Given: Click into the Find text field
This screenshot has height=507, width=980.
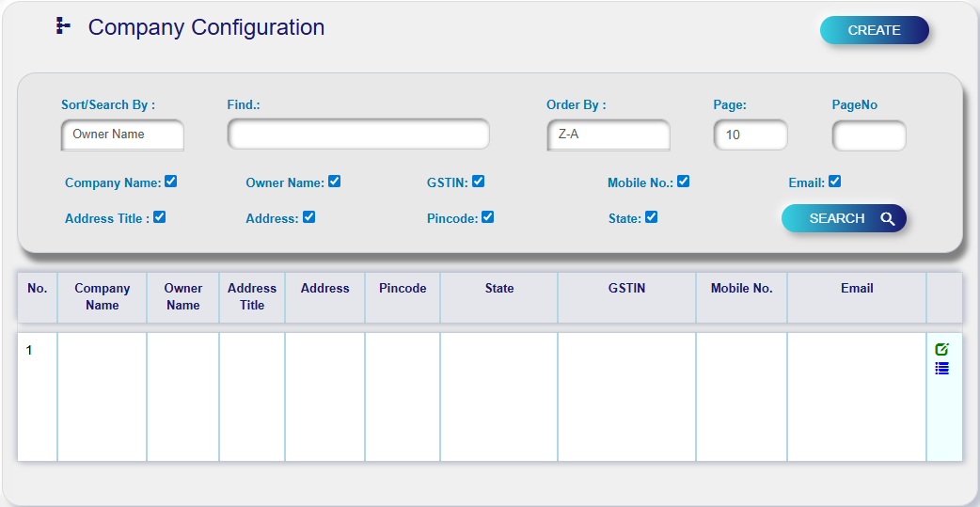Looking at the screenshot, I should (358, 135).
